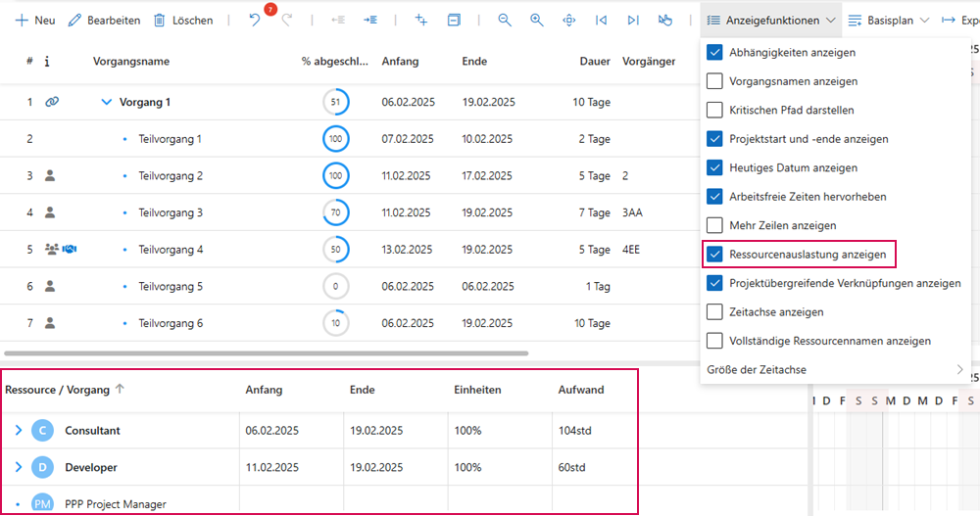The height and width of the screenshot is (516, 980).
Task: Collapse the Vorgang 1 summary task
Action: [107, 102]
